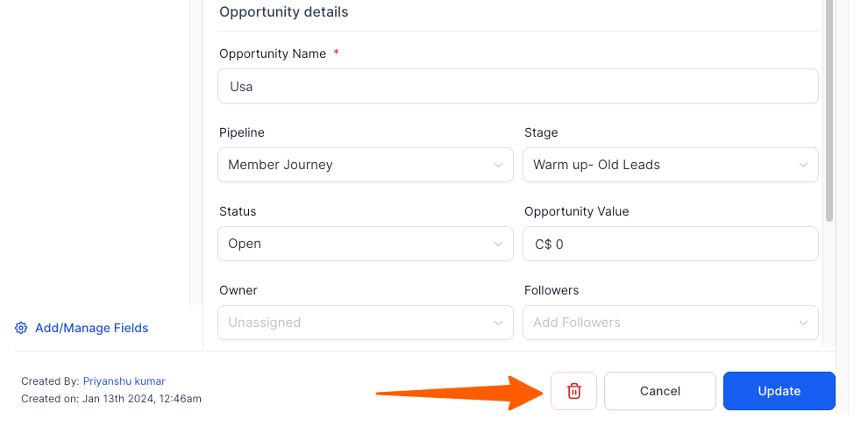Click the chevron arrow in the Followers field

pyautogui.click(x=803, y=323)
